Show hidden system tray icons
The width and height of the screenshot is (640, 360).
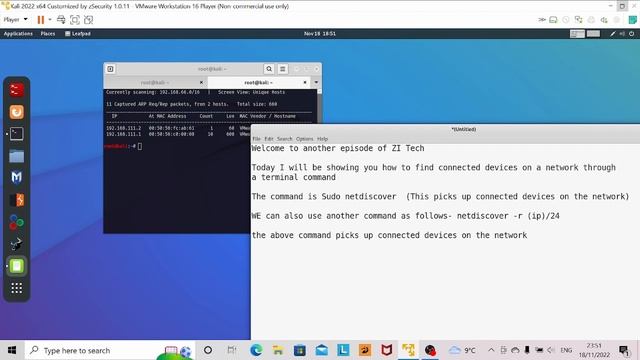491,350
